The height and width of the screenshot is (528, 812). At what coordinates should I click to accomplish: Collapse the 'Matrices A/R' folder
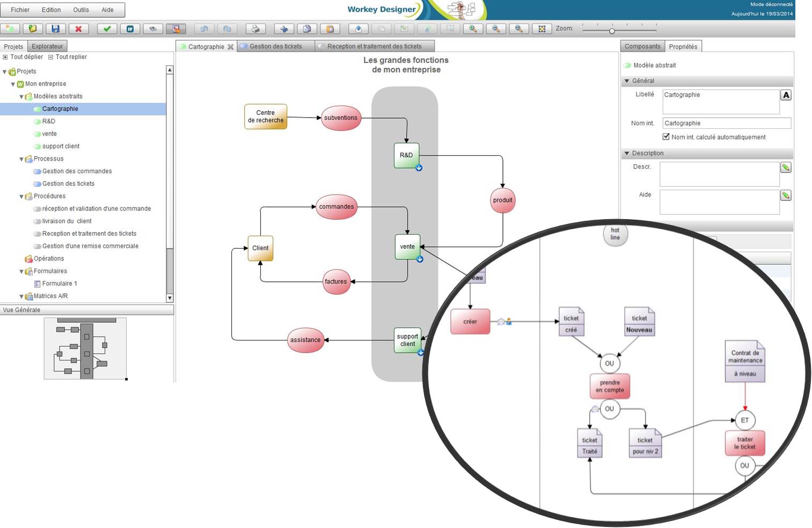[x=22, y=296]
